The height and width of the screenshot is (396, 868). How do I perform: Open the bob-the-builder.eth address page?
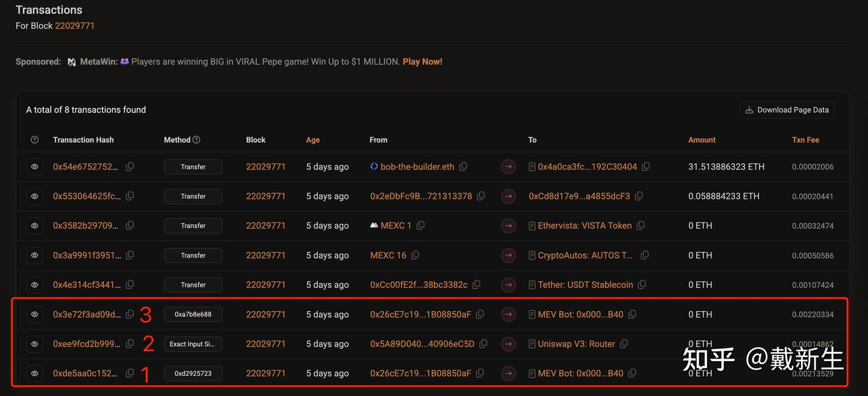click(x=417, y=167)
